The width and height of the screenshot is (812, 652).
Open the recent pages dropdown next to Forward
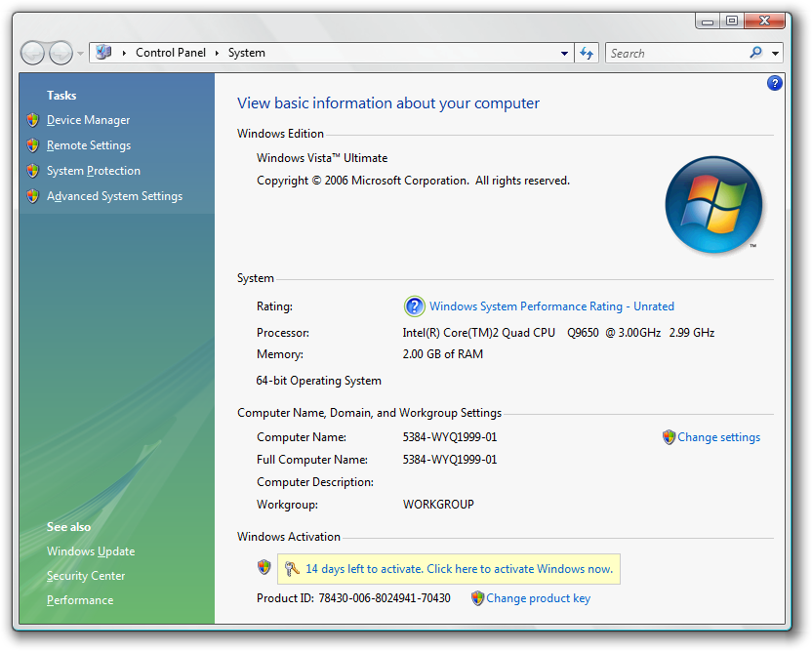[x=80, y=54]
